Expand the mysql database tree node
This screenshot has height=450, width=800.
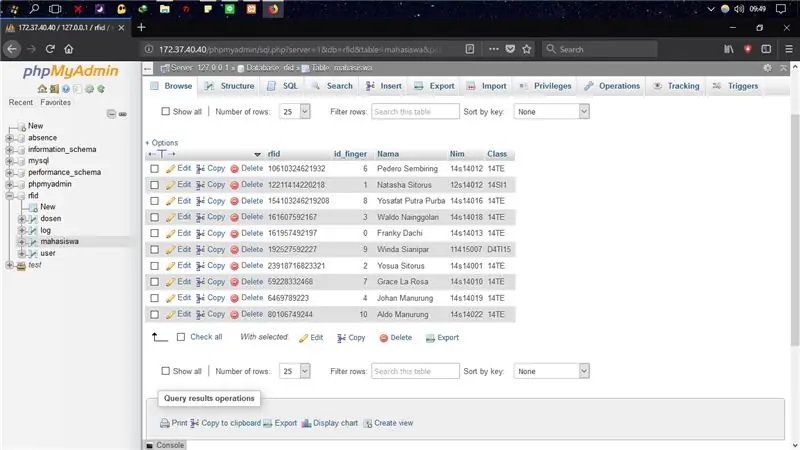coord(10,161)
